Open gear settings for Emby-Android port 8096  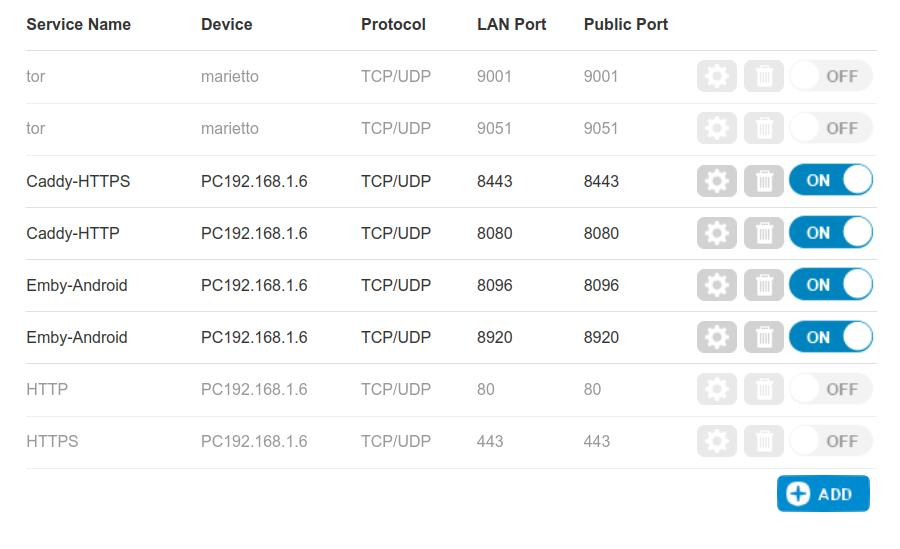[716, 285]
